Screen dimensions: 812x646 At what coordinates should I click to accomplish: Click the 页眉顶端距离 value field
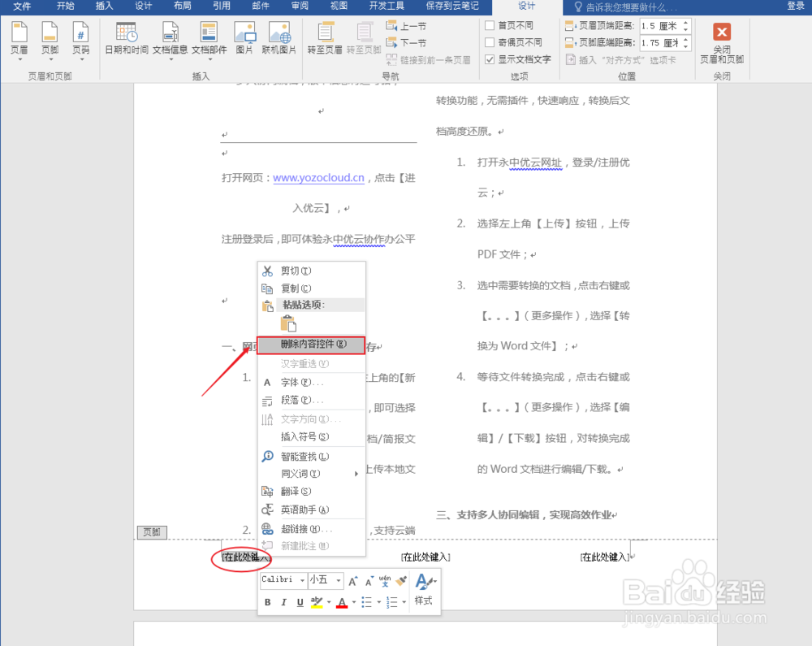(660, 26)
